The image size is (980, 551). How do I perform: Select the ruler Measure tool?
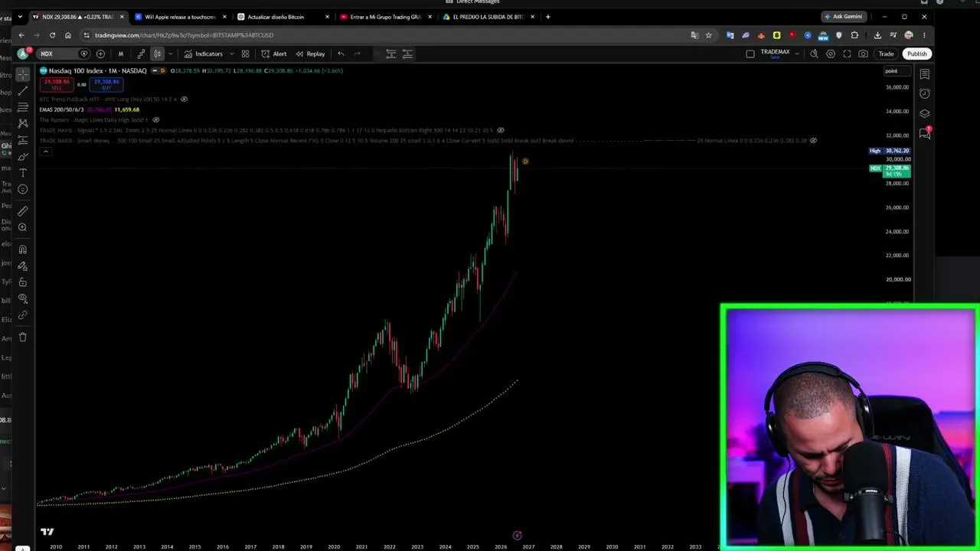tap(23, 210)
